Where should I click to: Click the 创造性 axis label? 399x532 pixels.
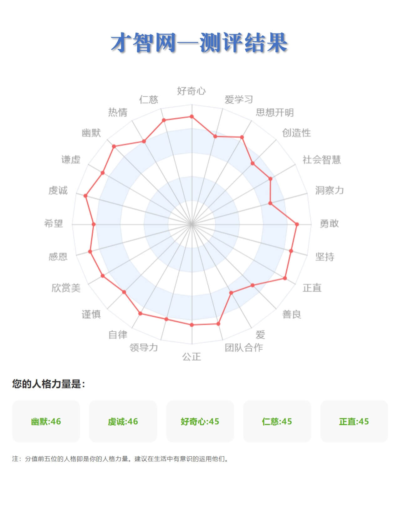296,133
